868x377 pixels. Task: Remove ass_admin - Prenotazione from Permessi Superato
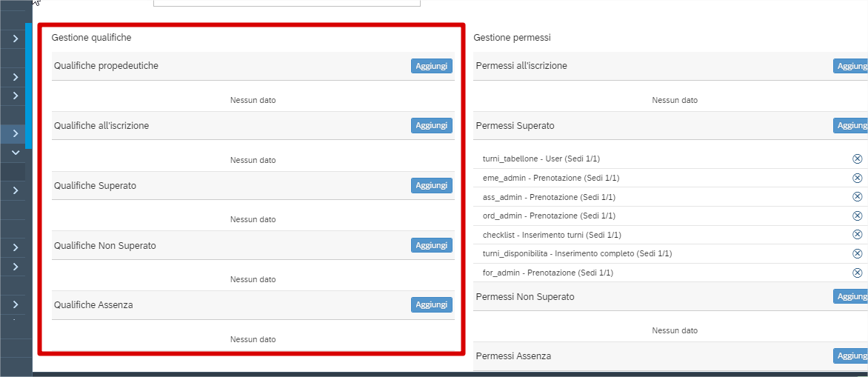(x=857, y=197)
